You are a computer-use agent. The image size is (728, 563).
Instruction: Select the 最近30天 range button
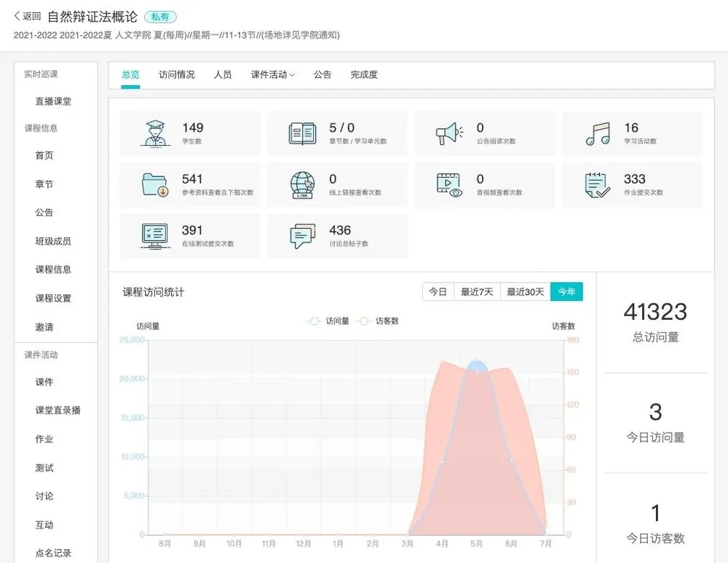[525, 292]
